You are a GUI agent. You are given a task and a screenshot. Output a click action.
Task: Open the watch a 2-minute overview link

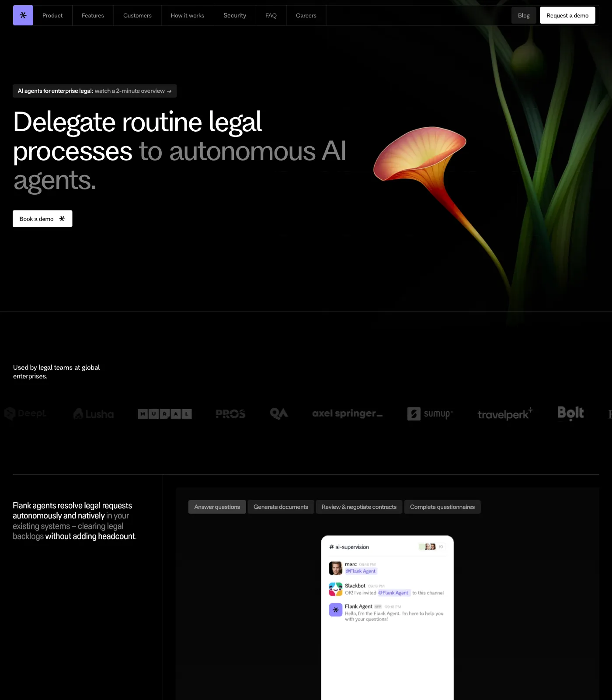point(133,91)
